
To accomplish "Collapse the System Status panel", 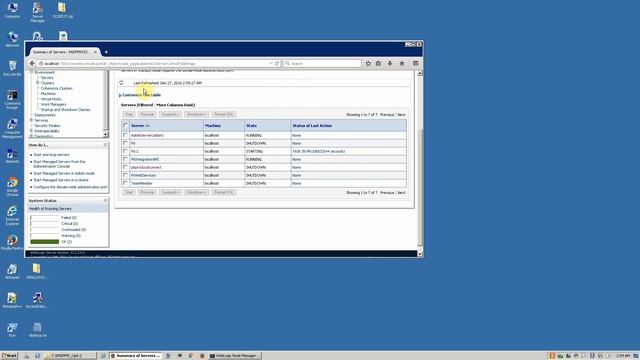I will pos(105,200).
